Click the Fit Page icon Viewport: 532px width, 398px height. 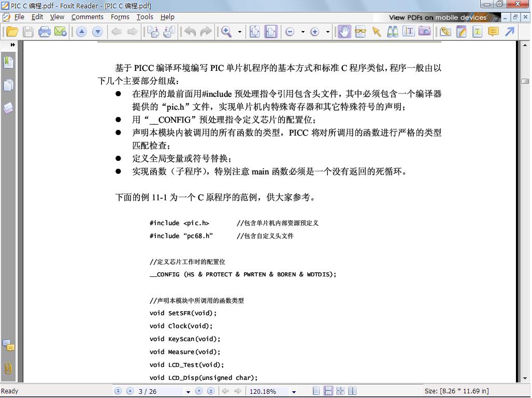tap(254, 32)
